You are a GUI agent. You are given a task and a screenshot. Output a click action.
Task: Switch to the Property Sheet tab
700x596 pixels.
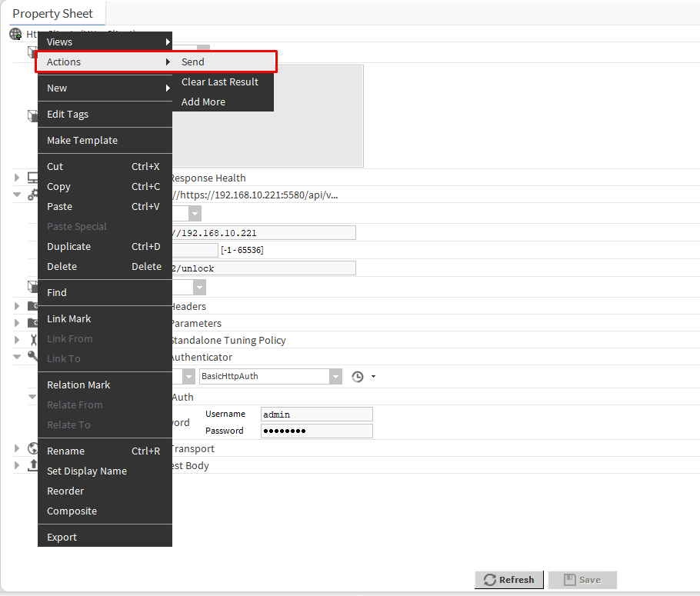(x=52, y=13)
